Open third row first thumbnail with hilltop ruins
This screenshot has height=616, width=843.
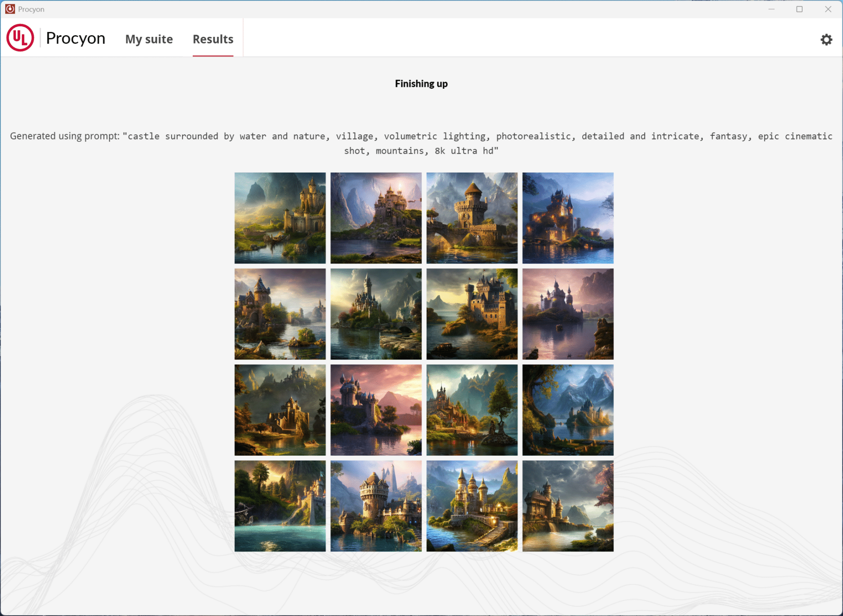tap(280, 410)
